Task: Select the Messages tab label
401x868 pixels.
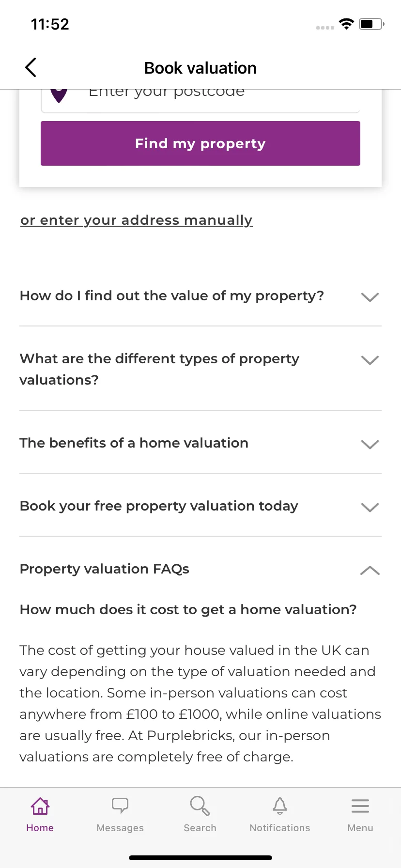Action: pos(120,828)
